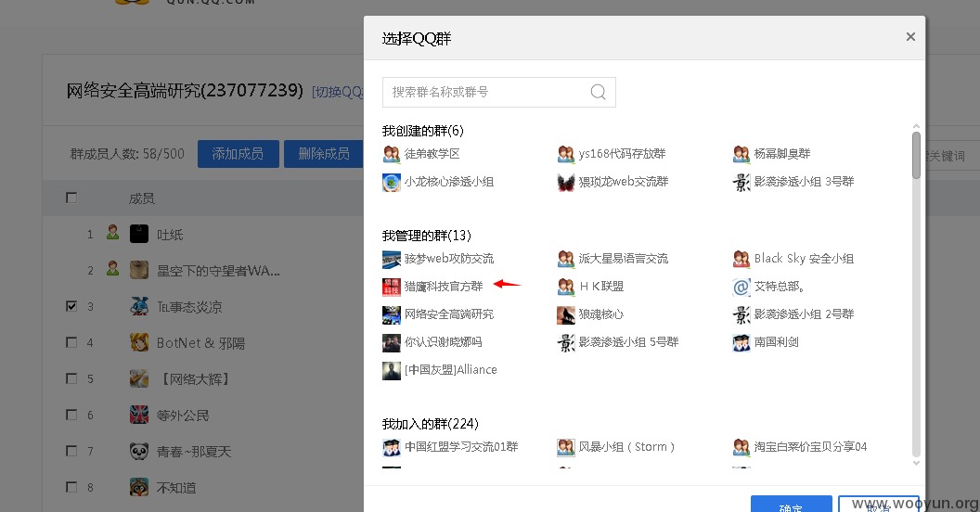Pick the Black Sky 安全小组 group icon
This screenshot has width=980, height=512.
coord(741,259)
